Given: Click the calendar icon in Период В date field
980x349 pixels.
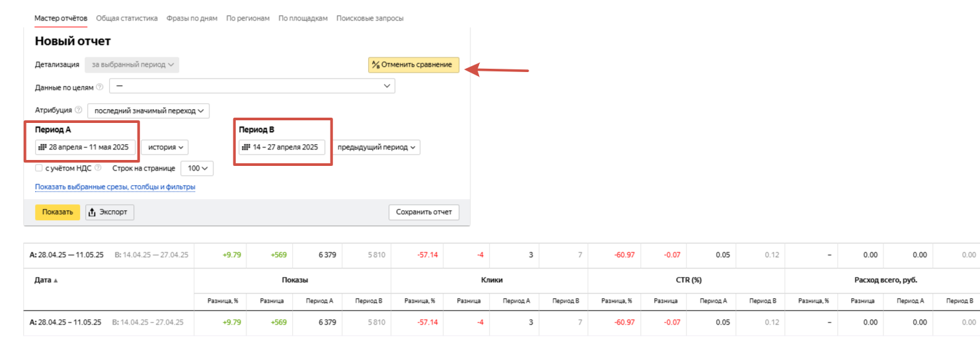Looking at the screenshot, I should tap(246, 147).
